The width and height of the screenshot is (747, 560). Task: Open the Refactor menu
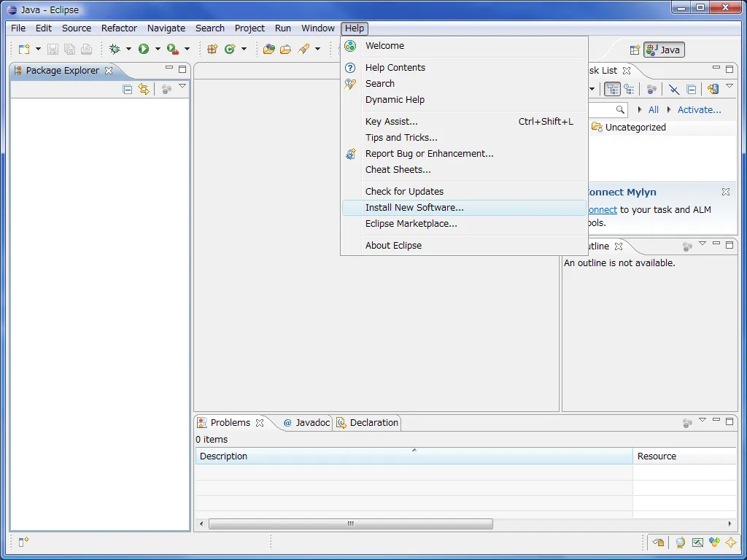(119, 28)
